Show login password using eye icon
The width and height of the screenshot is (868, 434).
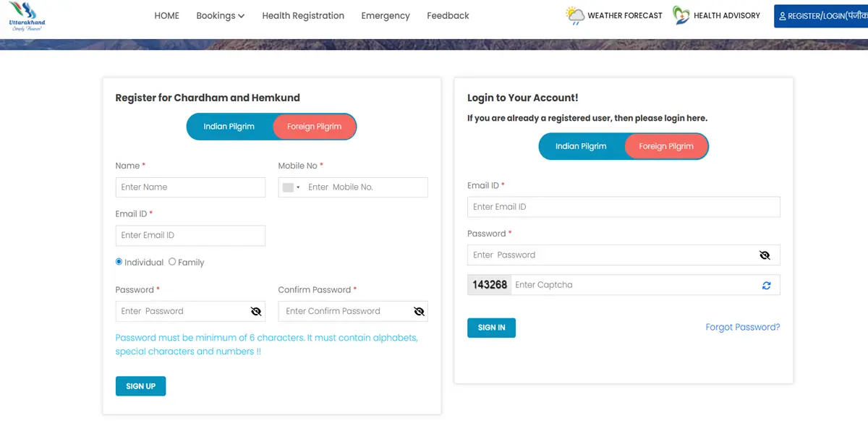coord(765,255)
